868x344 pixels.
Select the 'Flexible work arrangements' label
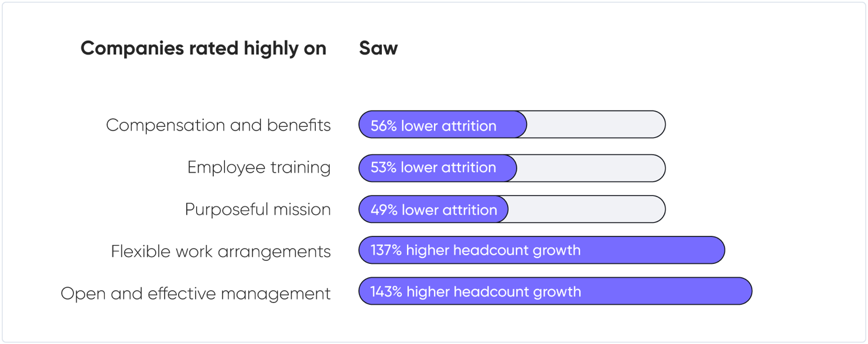point(221,252)
